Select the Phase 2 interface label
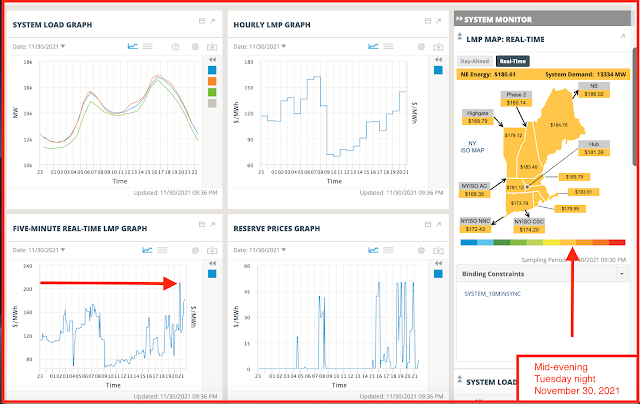 [516, 99]
